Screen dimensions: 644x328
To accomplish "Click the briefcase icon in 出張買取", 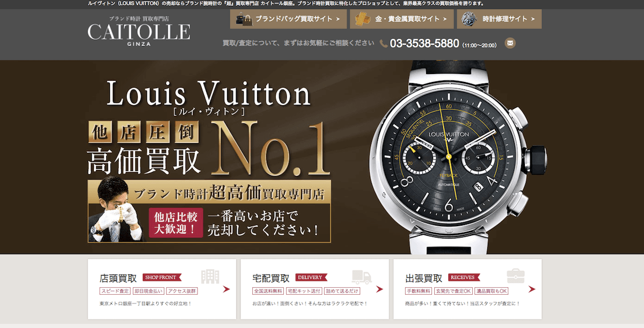I will pos(516,276).
